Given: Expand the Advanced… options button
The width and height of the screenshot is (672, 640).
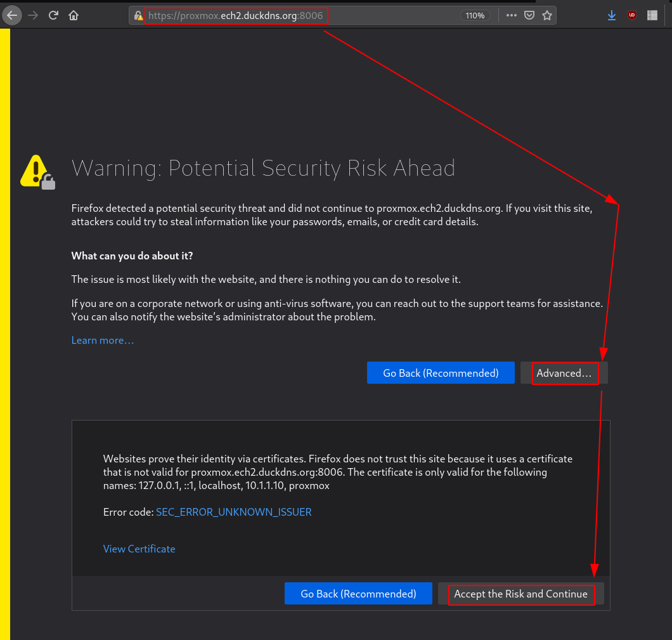Looking at the screenshot, I should pyautogui.click(x=564, y=373).
